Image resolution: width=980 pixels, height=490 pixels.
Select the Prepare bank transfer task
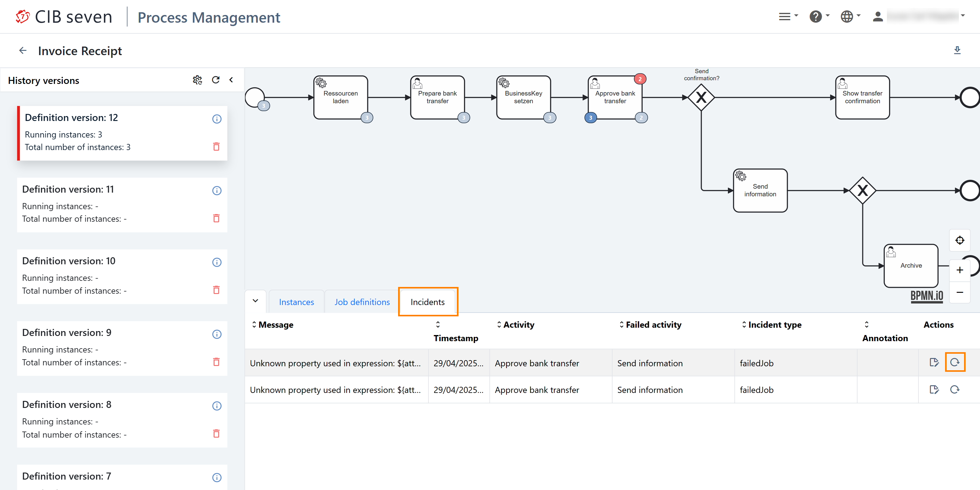click(438, 97)
